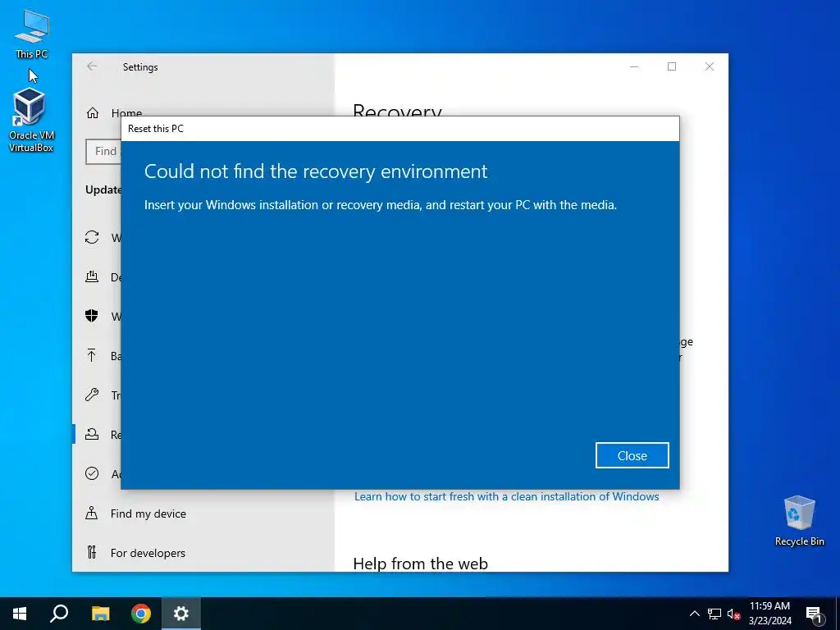The image size is (840, 630).
Task: Minimize the Settings window
Action: tap(634, 66)
